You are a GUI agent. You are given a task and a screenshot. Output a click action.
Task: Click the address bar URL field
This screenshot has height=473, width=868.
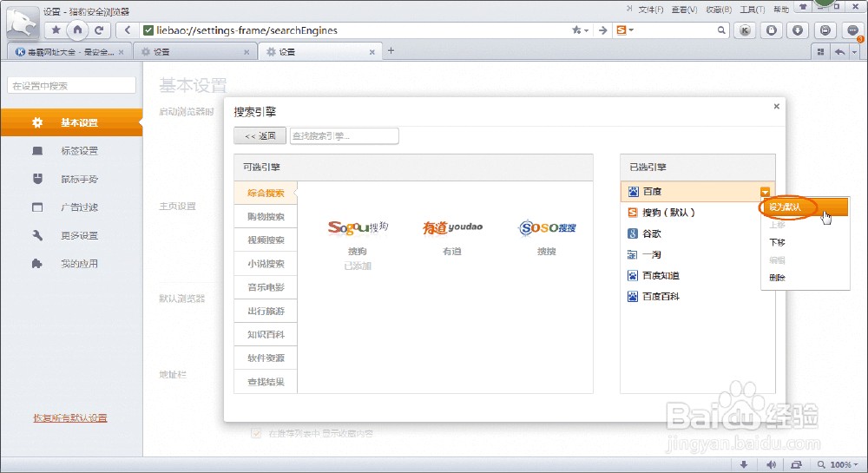pyautogui.click(x=354, y=30)
